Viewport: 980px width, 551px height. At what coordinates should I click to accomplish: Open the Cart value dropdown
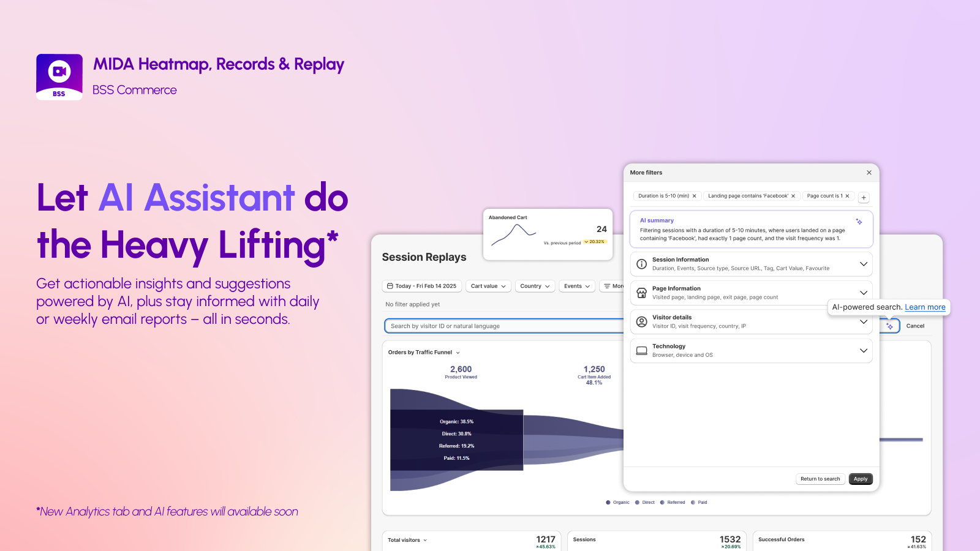tap(488, 286)
